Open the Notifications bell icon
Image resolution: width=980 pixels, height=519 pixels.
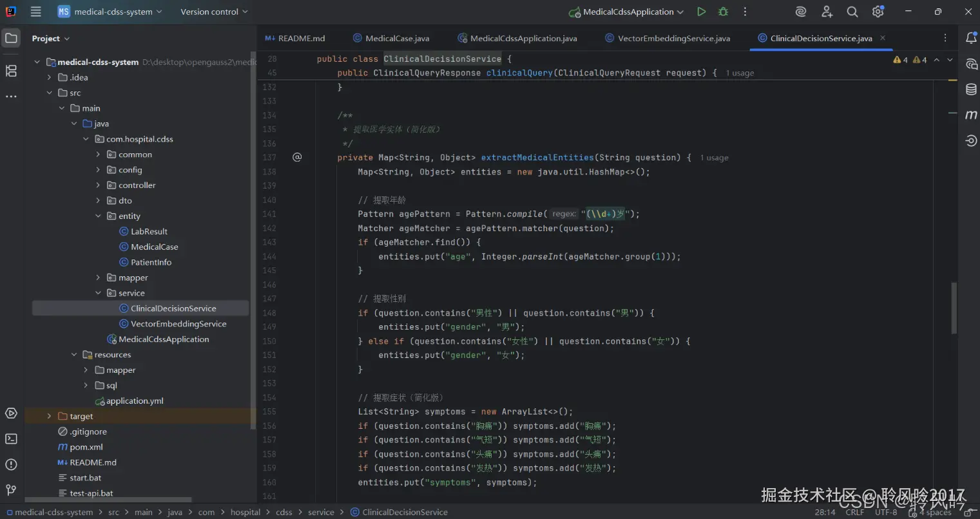point(971,39)
